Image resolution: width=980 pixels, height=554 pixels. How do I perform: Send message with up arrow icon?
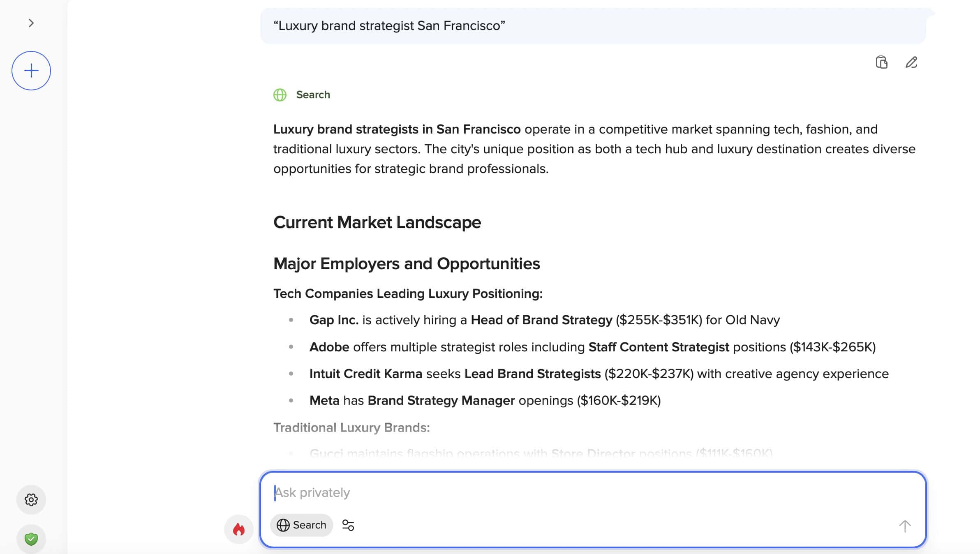click(905, 526)
